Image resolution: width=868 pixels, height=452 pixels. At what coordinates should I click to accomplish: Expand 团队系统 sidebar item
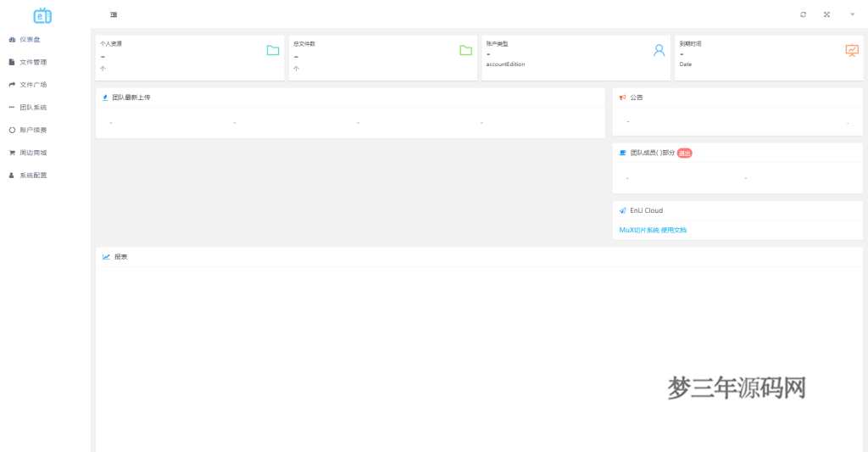pyautogui.click(x=32, y=108)
